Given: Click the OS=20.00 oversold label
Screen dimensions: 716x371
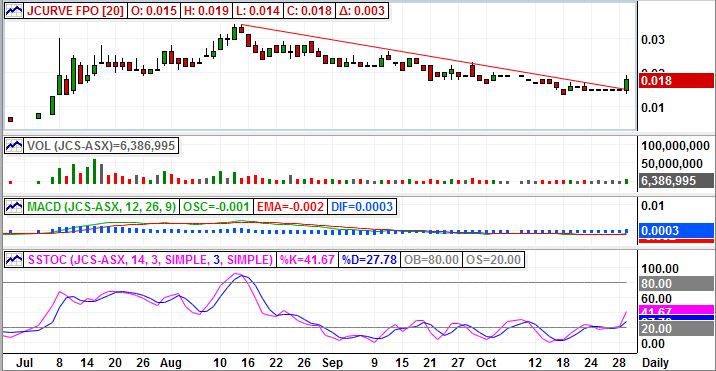Looking at the screenshot, I should (493, 260).
